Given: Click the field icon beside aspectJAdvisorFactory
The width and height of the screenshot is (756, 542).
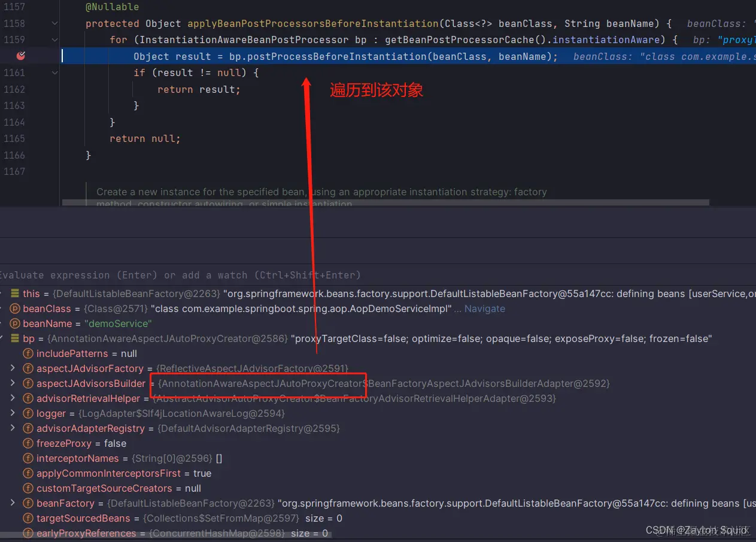Looking at the screenshot, I should (28, 368).
